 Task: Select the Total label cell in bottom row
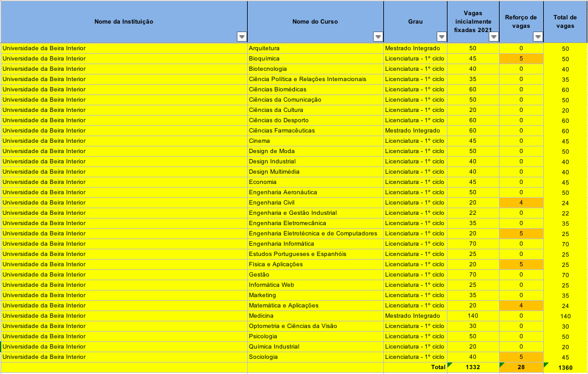tap(415, 367)
